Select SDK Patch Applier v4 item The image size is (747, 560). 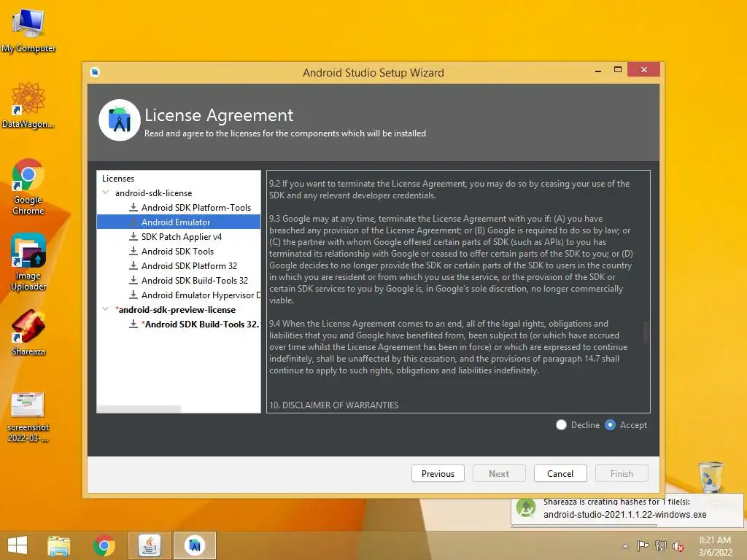(182, 237)
